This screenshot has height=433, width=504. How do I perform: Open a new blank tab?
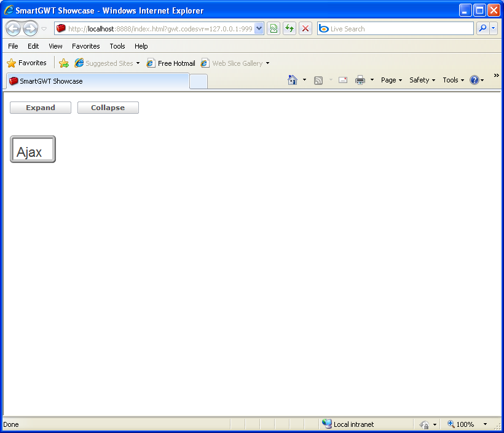pyautogui.click(x=199, y=81)
